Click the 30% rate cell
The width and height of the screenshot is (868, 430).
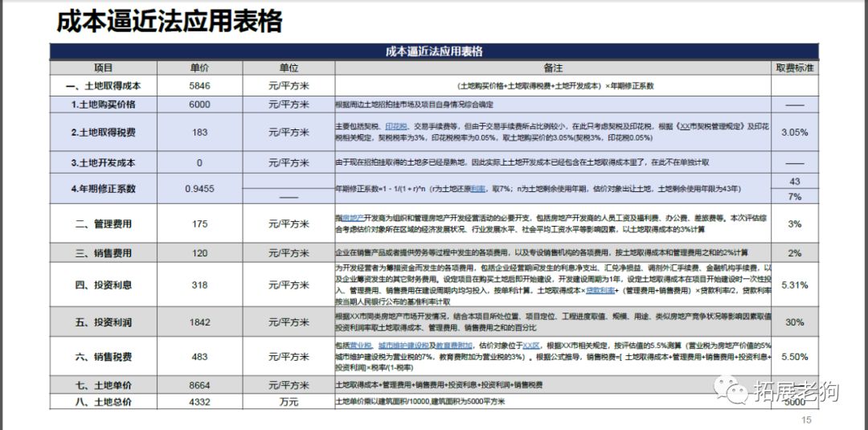coord(794,322)
